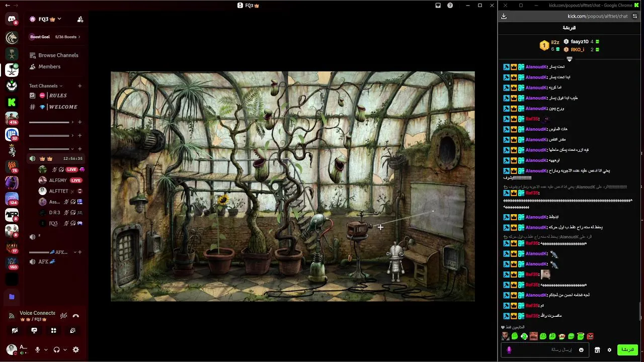The height and width of the screenshot is (362, 644).
Task: Open the green Kick server icon in Discord
Action: click(12, 102)
